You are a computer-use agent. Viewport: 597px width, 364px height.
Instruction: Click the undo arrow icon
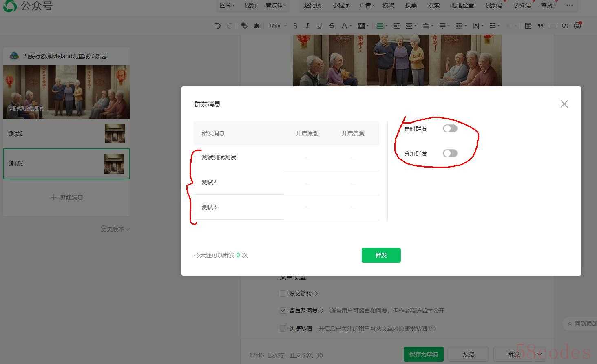pyautogui.click(x=218, y=26)
